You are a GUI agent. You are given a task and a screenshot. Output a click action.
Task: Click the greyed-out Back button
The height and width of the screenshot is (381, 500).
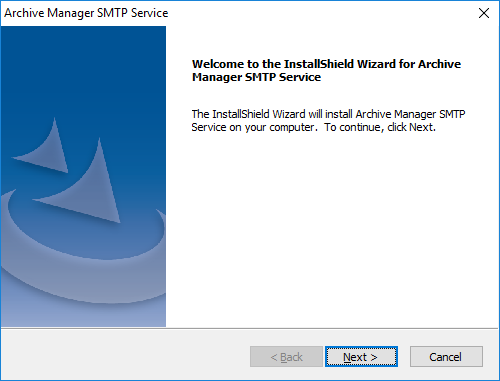coord(286,357)
